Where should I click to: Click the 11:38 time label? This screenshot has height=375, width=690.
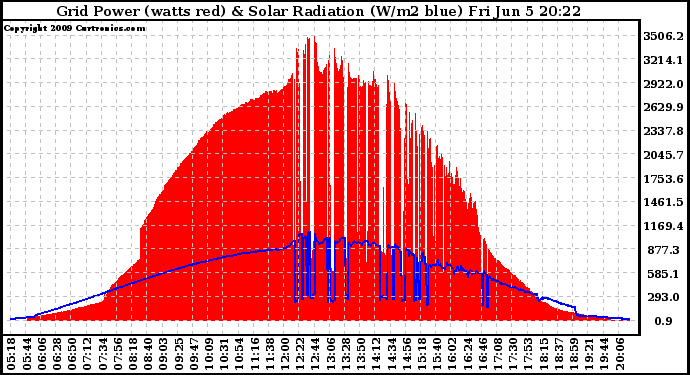pos(269,354)
